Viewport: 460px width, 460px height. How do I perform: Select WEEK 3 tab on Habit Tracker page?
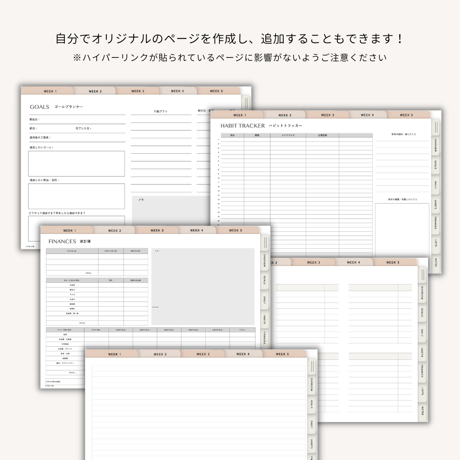coord(327,115)
